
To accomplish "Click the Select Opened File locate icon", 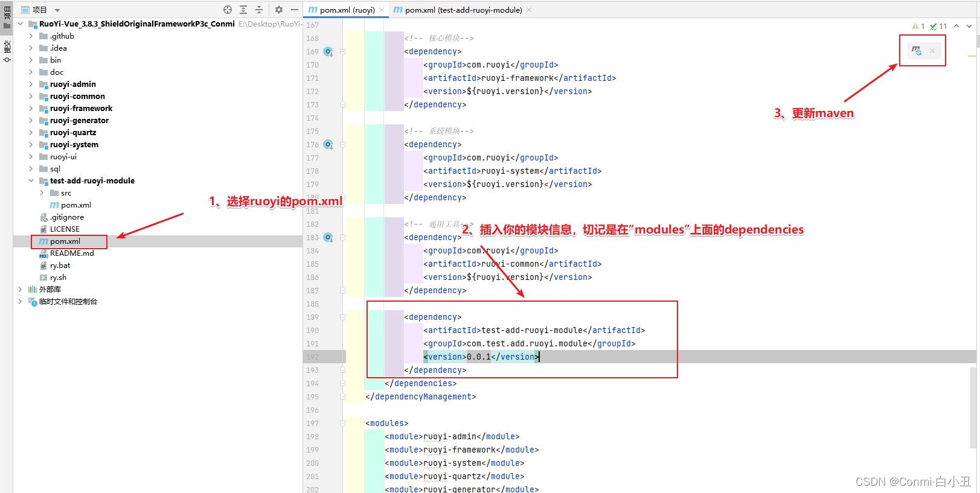I will coord(228,10).
